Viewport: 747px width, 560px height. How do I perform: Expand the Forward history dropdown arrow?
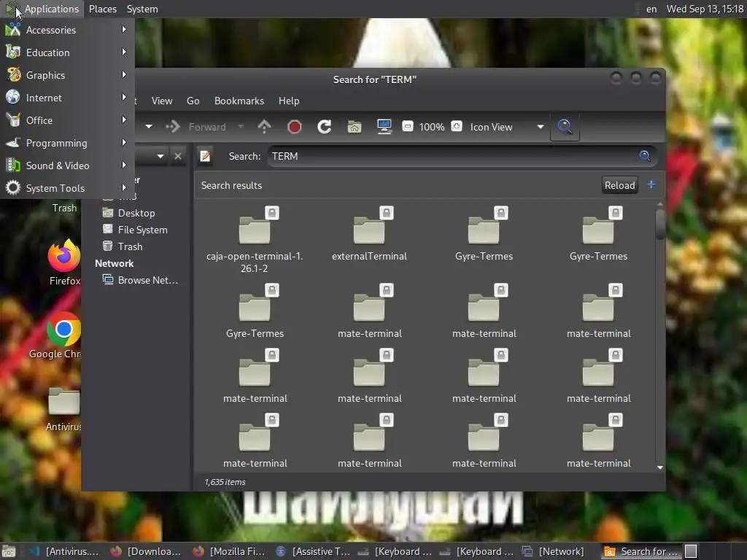[241, 127]
